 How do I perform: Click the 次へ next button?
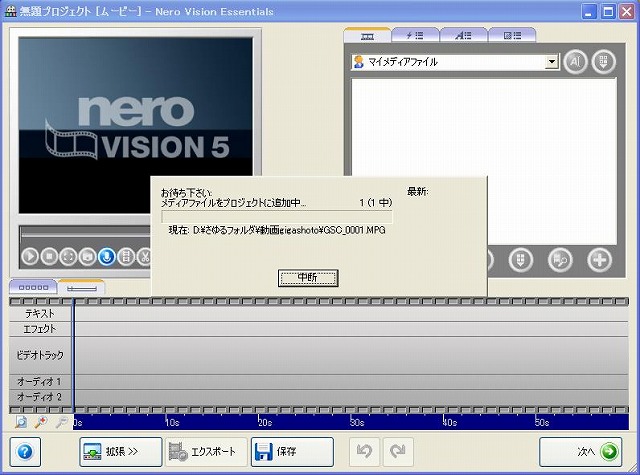click(580, 452)
